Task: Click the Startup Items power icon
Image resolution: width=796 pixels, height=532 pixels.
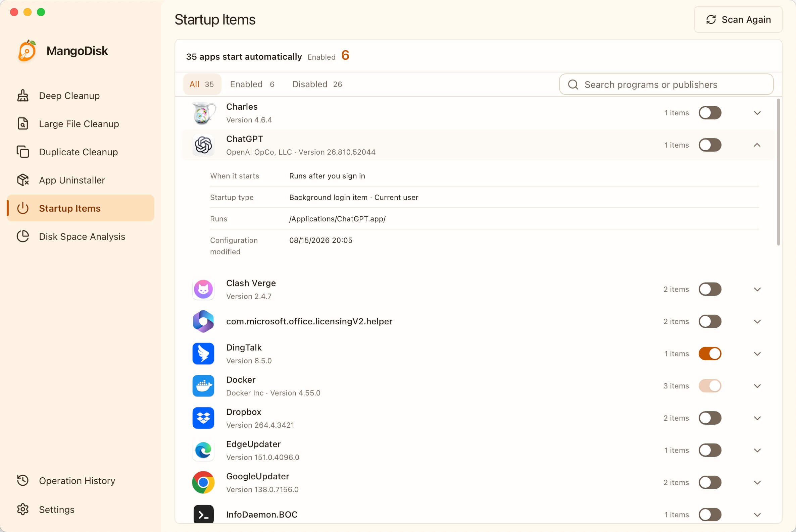Action: [x=23, y=208]
